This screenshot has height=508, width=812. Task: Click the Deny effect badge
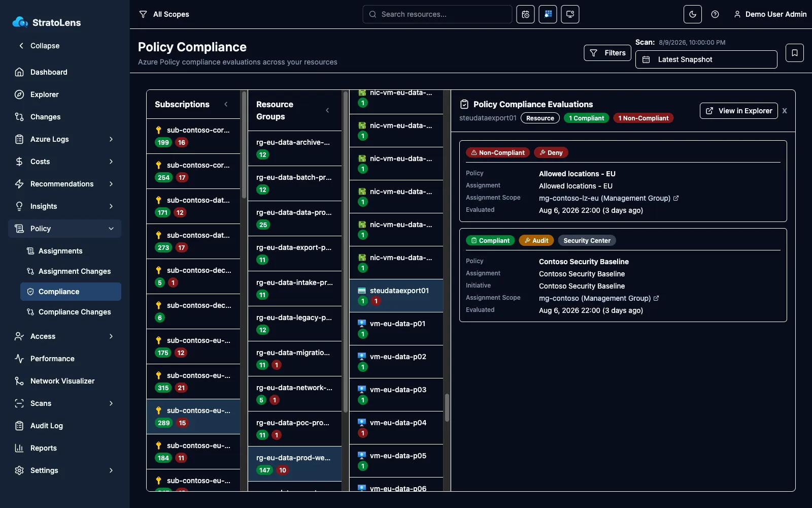[551, 152]
